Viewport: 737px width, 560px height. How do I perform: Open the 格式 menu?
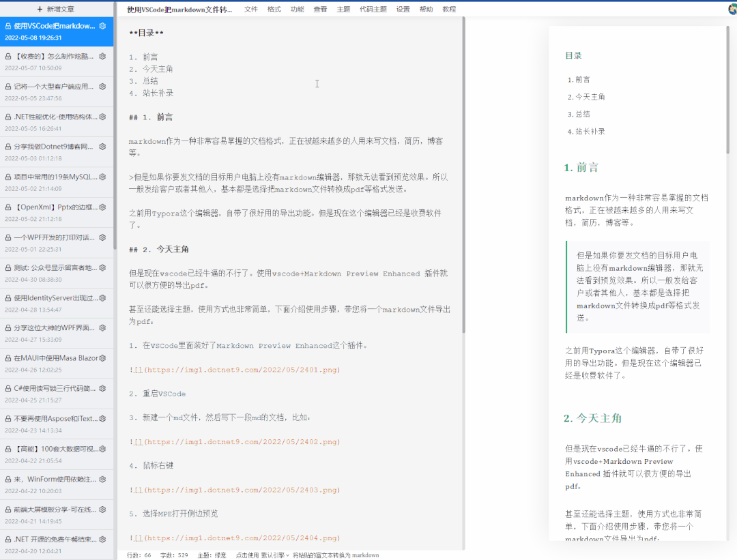[x=274, y=9]
